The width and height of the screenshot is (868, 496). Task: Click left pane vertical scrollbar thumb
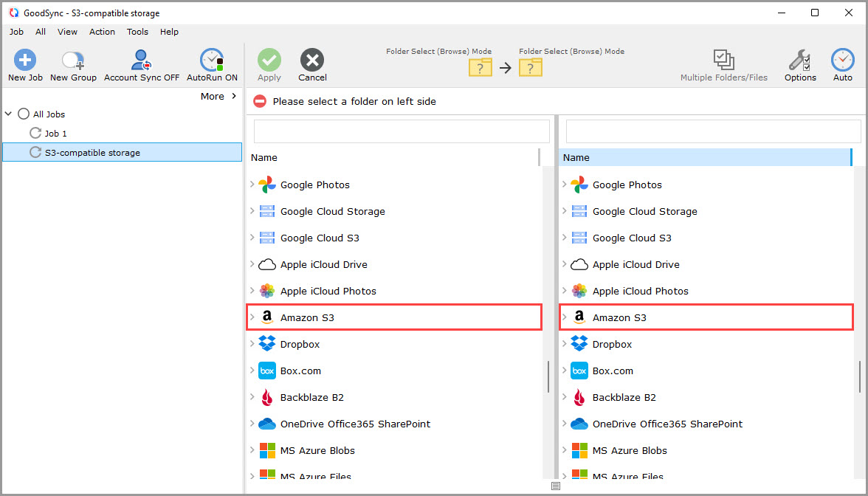[548, 376]
